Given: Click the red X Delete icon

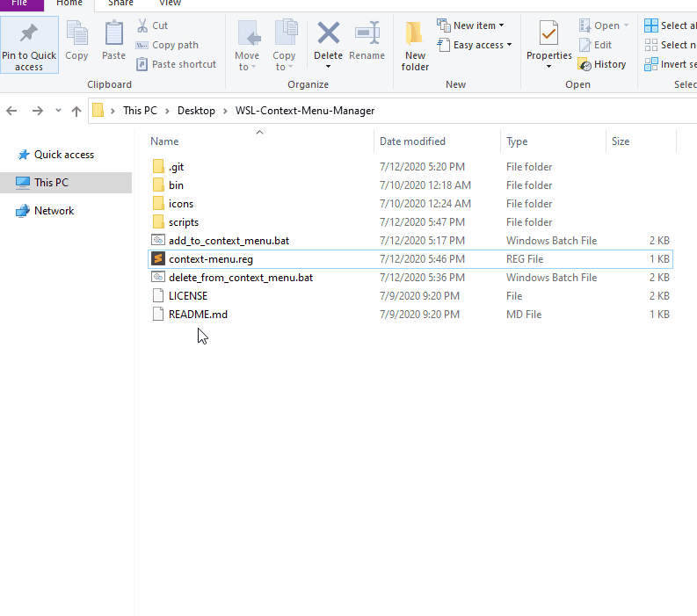Looking at the screenshot, I should point(329,33).
